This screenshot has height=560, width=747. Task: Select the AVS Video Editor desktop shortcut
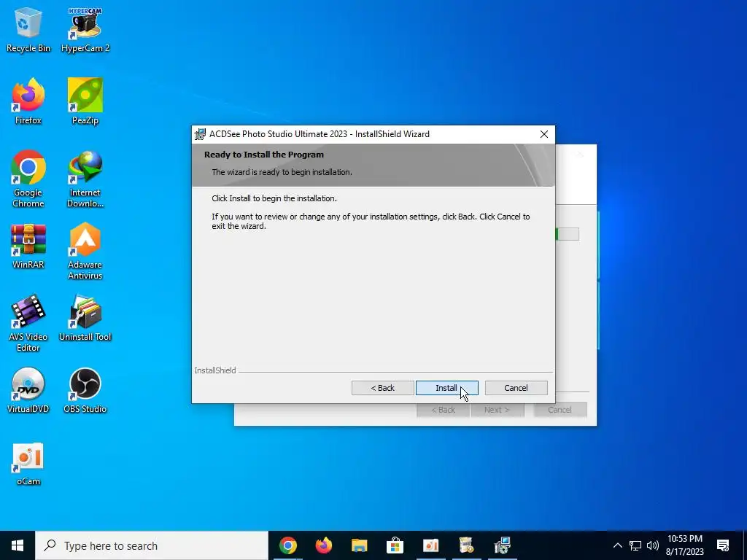pos(28,324)
